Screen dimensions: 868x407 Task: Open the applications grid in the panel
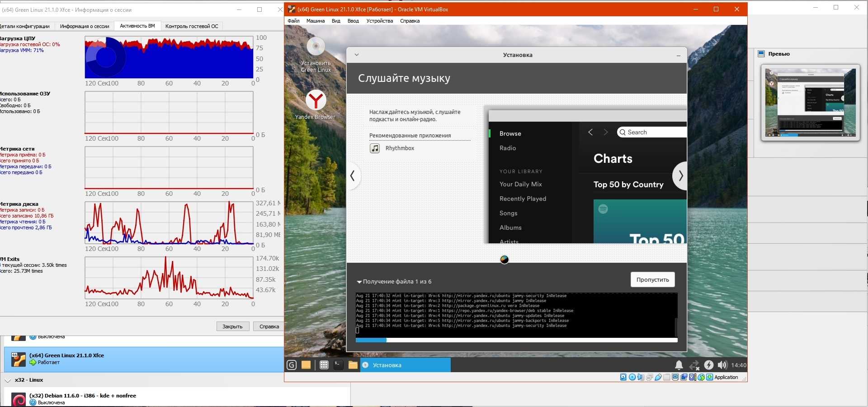pyautogui.click(x=324, y=365)
